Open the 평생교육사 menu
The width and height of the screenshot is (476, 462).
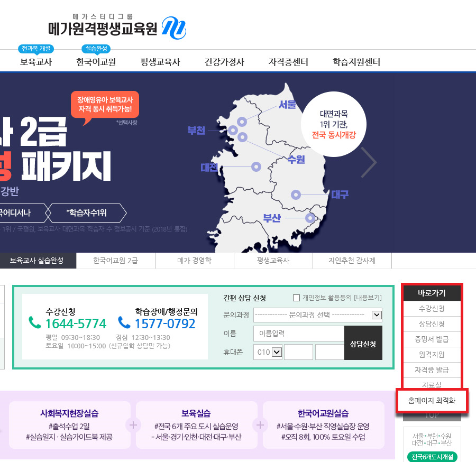click(160, 62)
